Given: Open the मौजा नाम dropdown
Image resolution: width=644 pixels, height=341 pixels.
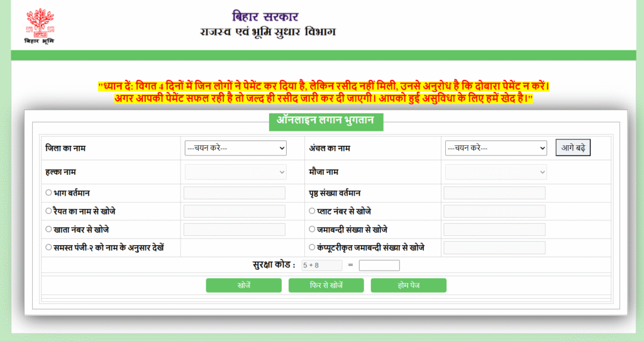Looking at the screenshot, I should click(x=496, y=172).
